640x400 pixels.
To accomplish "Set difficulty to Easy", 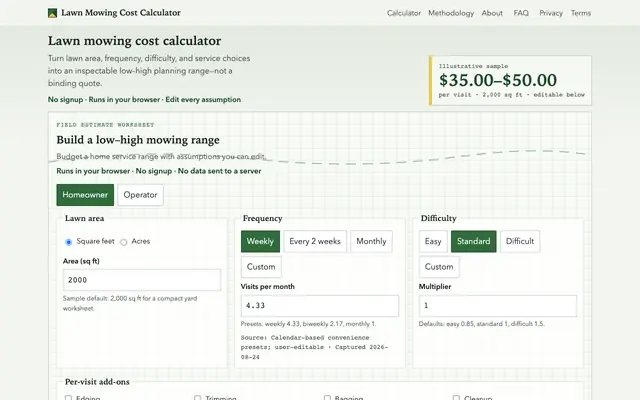I will pos(433,241).
